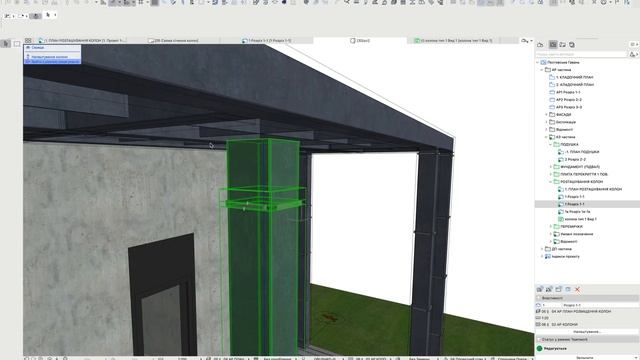Open the tab overview grid icon

coord(28,40)
